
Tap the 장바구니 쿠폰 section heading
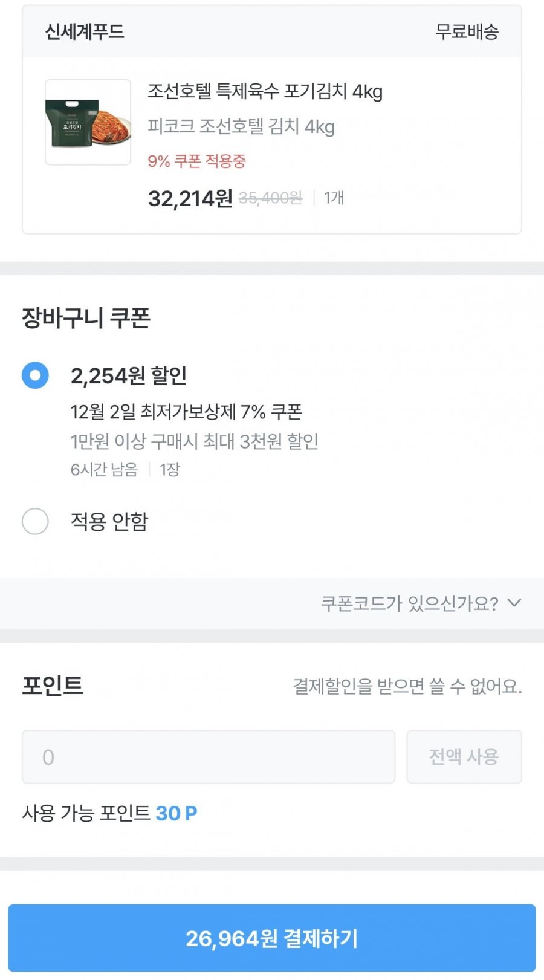(86, 318)
